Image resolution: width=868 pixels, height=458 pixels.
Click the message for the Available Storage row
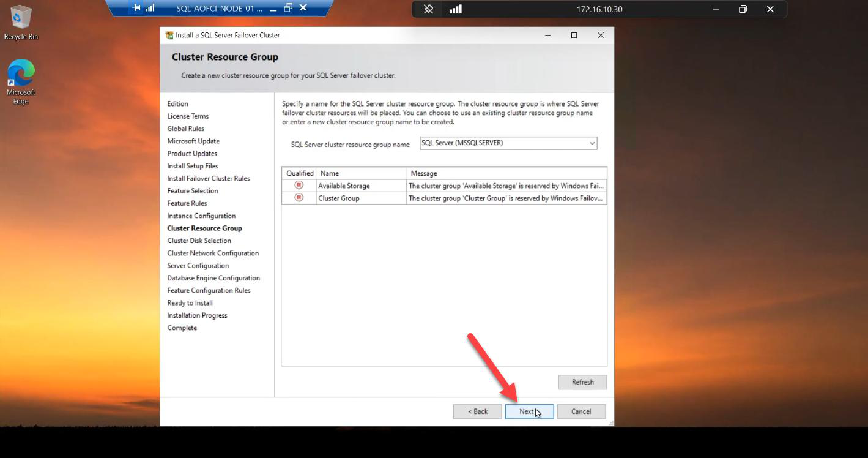point(506,186)
